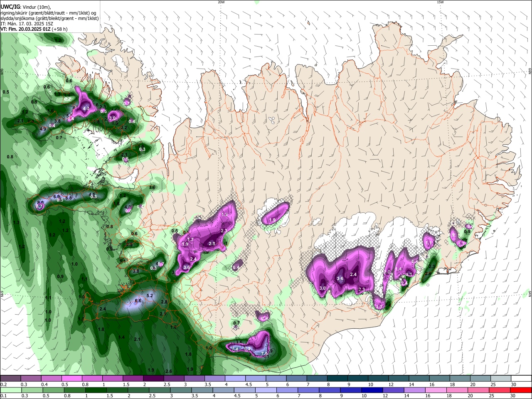Select the darkest-green 1–1.5 swatch in the lower scale

pos(96,390)
